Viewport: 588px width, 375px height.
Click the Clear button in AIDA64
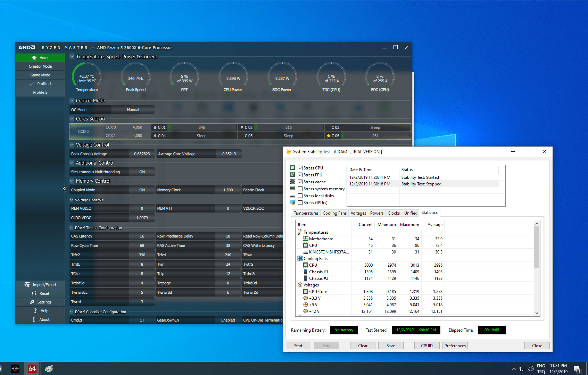363,346
